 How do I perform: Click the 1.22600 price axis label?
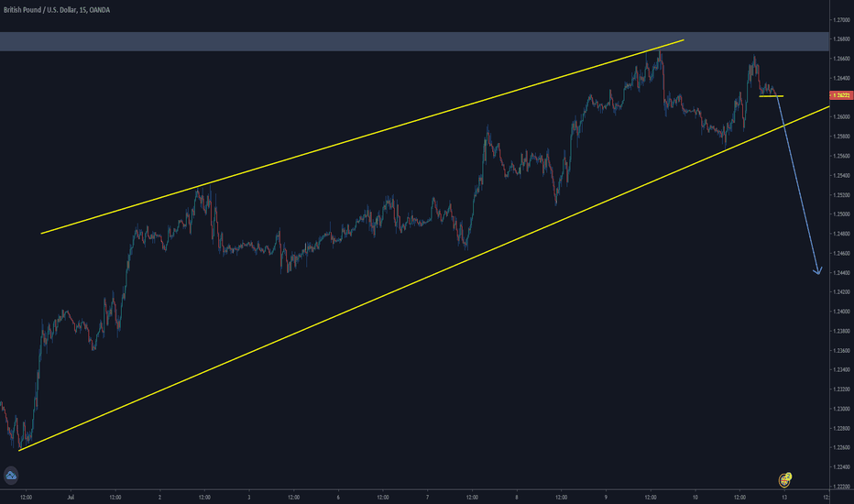coord(841,447)
